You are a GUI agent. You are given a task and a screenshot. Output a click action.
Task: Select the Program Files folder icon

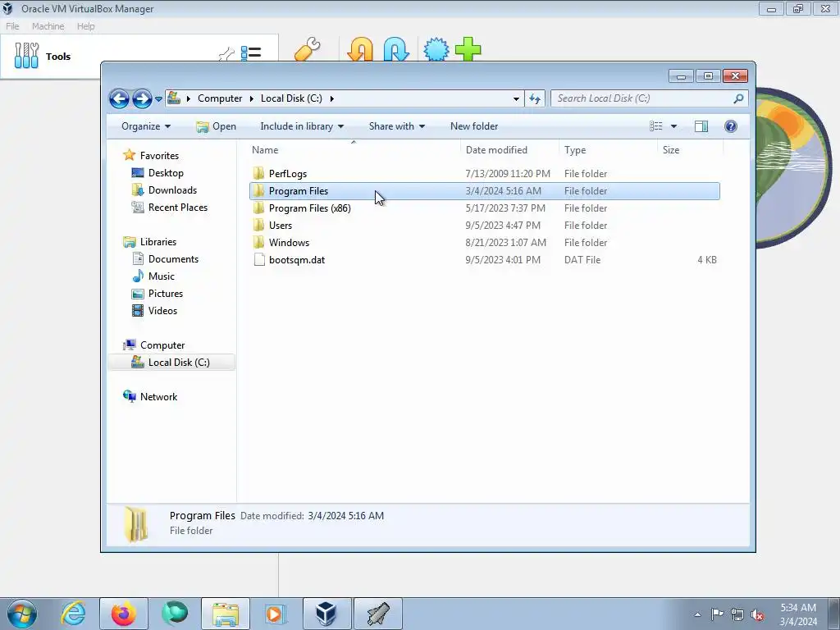pyautogui.click(x=258, y=190)
